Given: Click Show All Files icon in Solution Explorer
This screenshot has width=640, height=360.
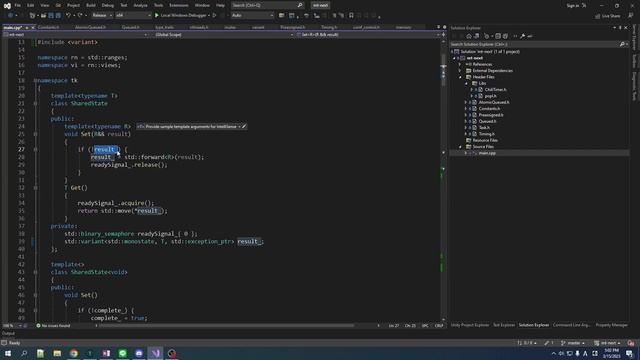Looking at the screenshot, I should point(505,36).
